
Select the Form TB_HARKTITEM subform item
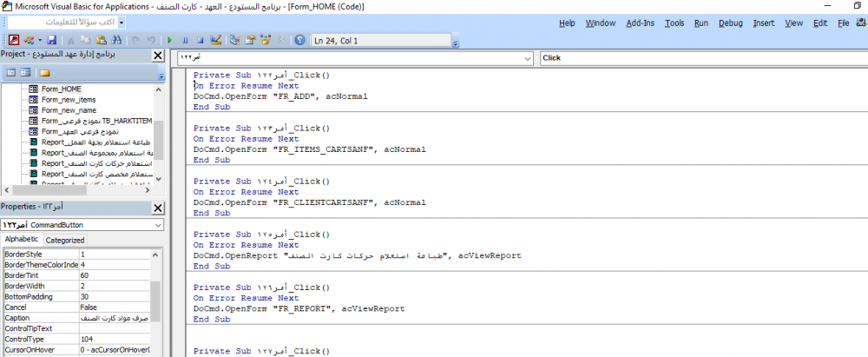coord(96,120)
